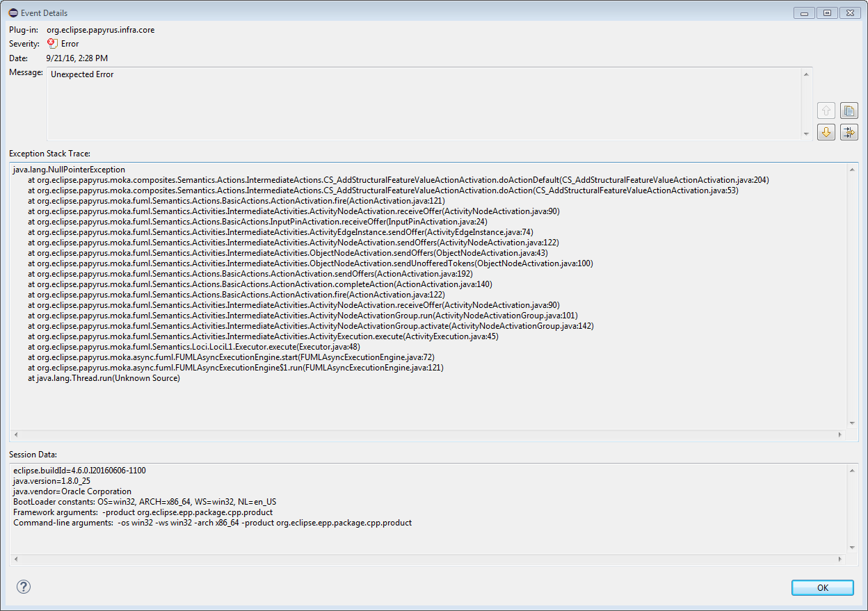868x611 pixels.
Task: Click the java.vendor=Oracle Corporation line
Action: pyautogui.click(x=72, y=491)
